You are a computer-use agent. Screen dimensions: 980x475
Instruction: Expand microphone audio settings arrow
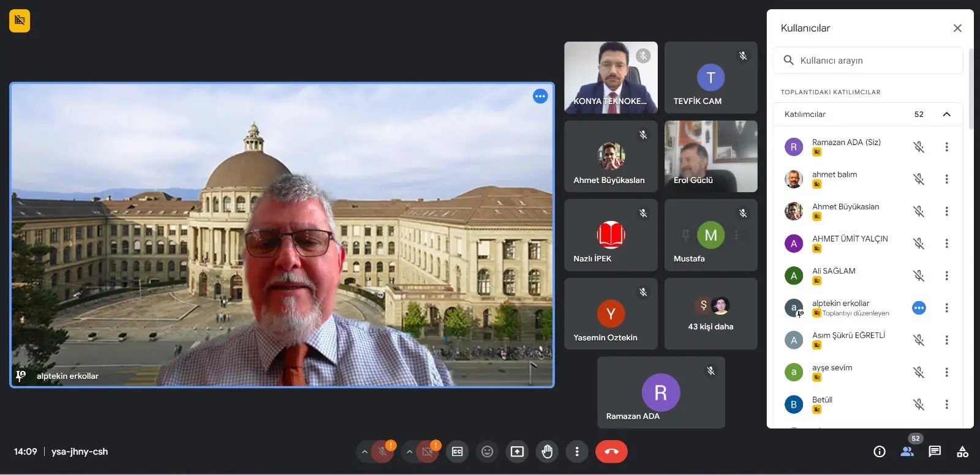click(364, 452)
